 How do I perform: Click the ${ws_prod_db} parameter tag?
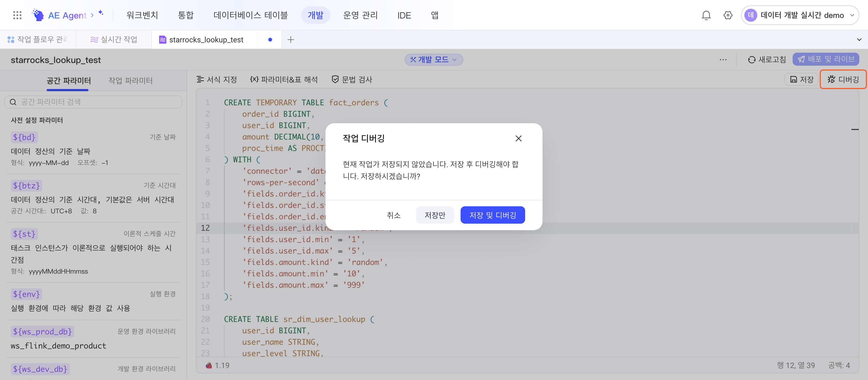pyautogui.click(x=42, y=331)
